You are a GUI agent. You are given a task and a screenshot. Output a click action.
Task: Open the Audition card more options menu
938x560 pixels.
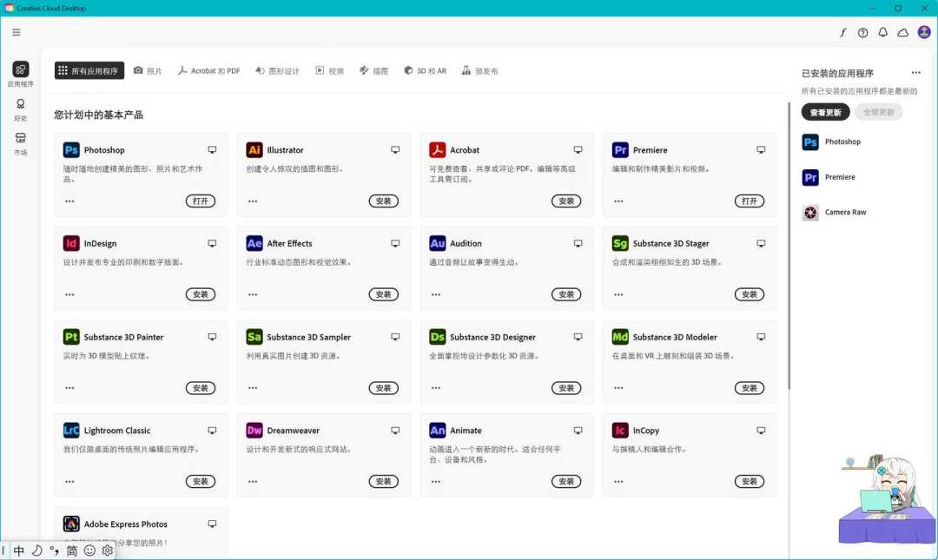point(436,294)
